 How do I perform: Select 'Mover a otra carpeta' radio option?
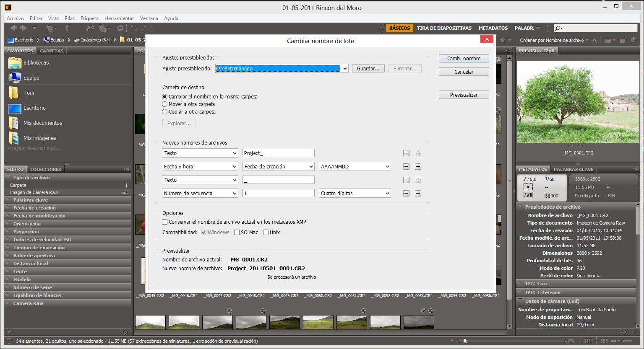coord(165,104)
